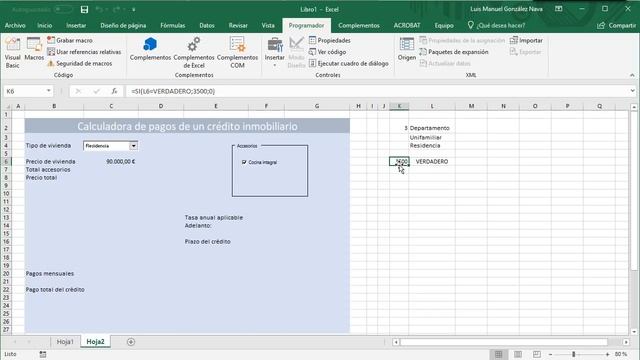Image resolution: width=640 pixels, height=360 pixels.
Task: Collapse the ribbon with the chevron
Action: coord(632,75)
